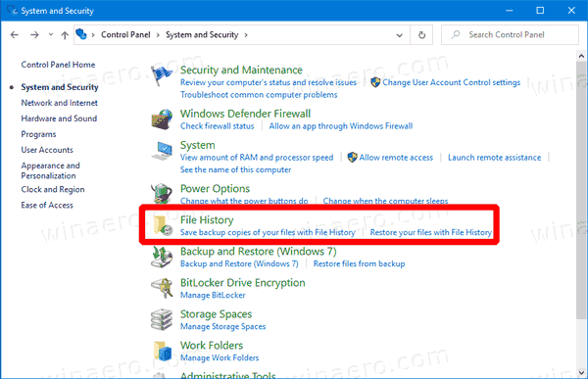Image resolution: width=588 pixels, height=379 pixels.
Task: Click the Storage Spaces drives icon
Action: click(162, 319)
